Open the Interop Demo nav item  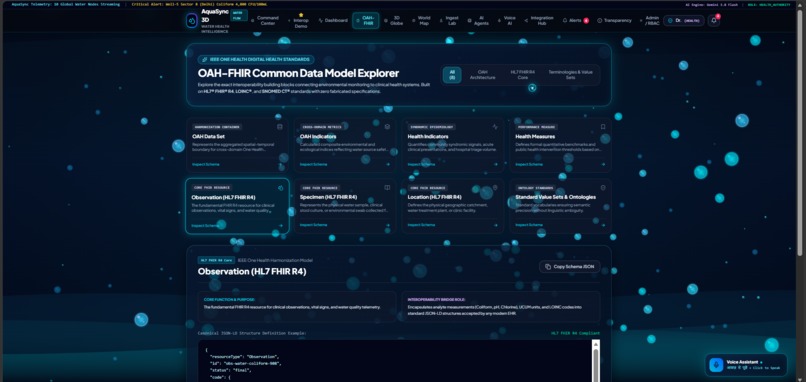click(x=299, y=21)
